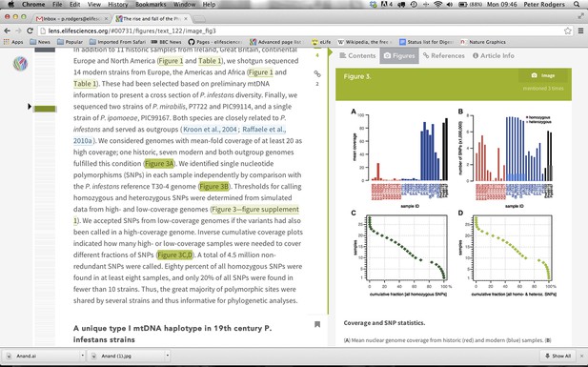Switch to the Figures panel tab

(399, 55)
